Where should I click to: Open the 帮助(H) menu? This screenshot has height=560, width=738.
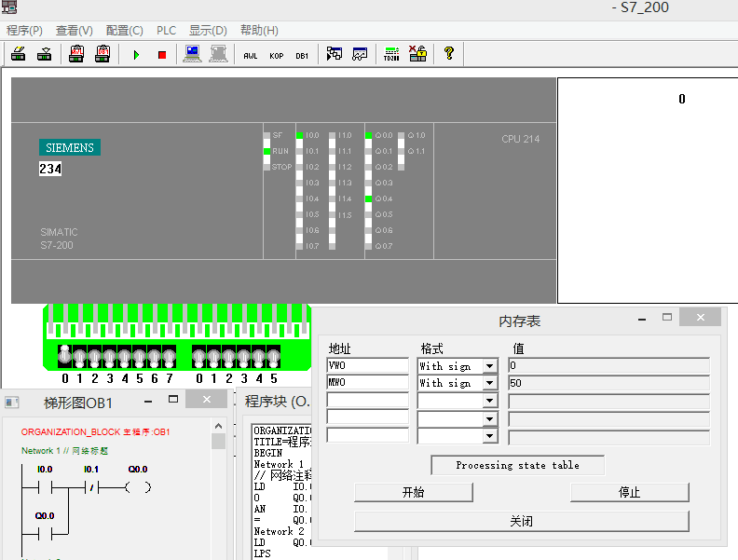[259, 31]
